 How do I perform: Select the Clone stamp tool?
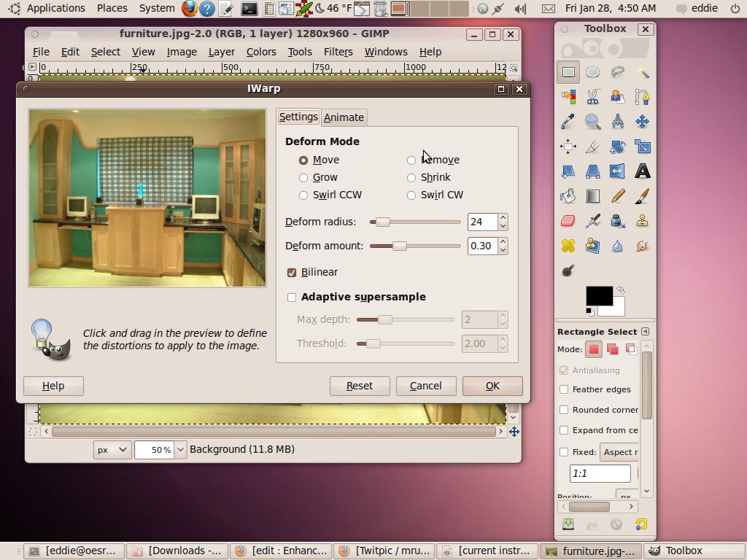pos(642,220)
